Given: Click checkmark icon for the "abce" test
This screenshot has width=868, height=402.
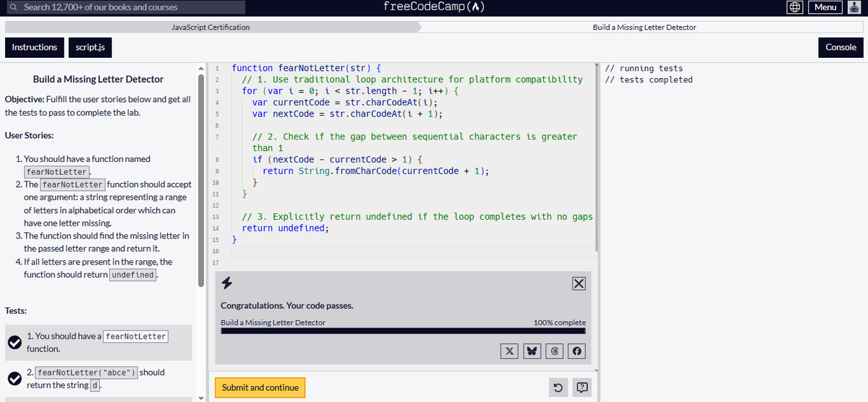Looking at the screenshot, I should tap(14, 378).
